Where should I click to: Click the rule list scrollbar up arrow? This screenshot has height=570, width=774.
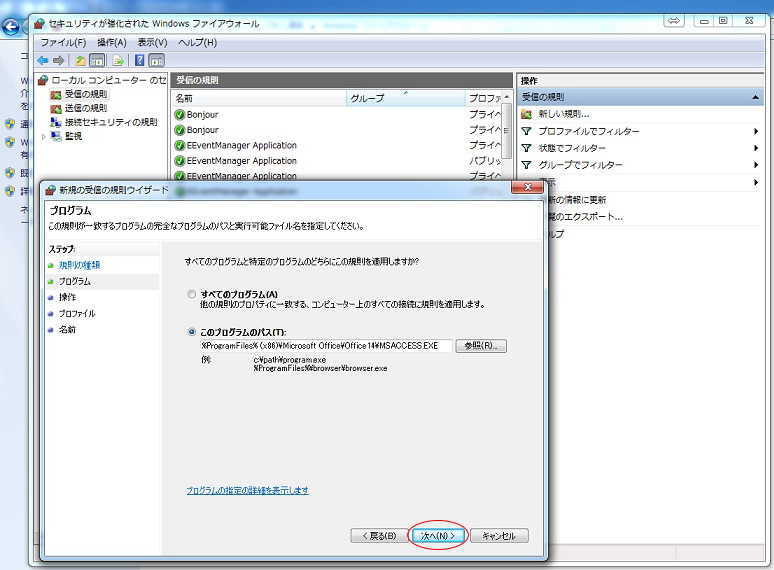tap(506, 97)
